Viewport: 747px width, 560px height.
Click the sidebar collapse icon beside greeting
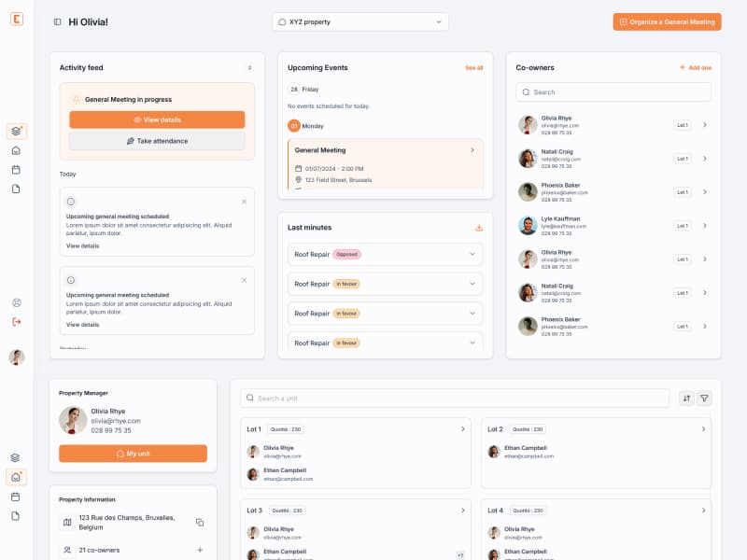pyautogui.click(x=58, y=21)
